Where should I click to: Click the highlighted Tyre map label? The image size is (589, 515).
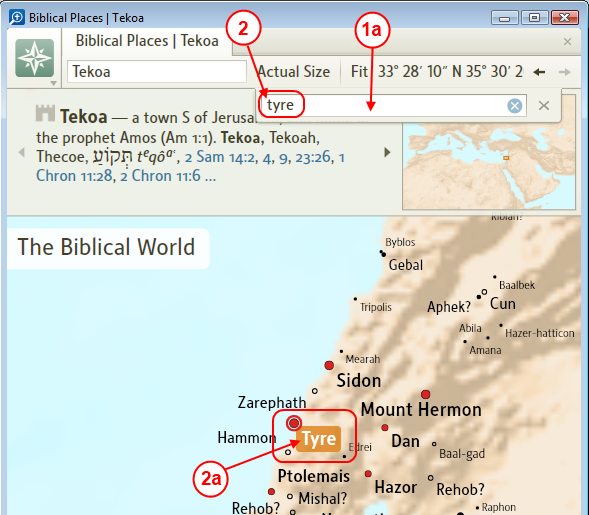319,439
